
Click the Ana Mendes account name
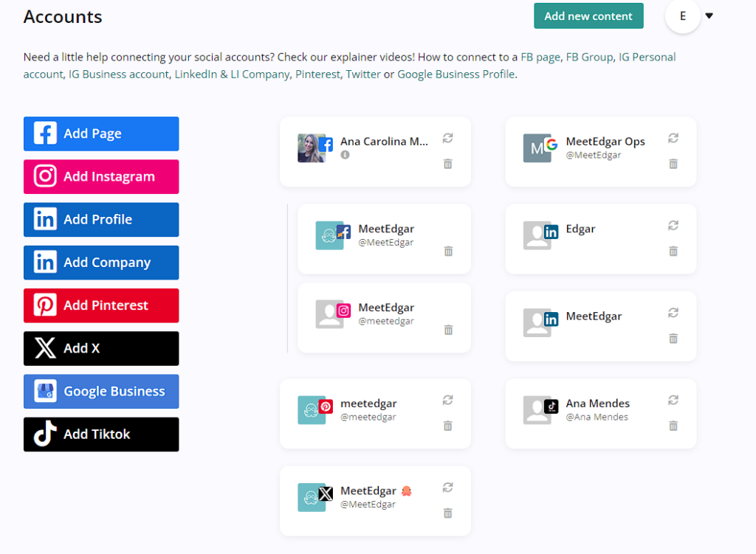coord(598,404)
